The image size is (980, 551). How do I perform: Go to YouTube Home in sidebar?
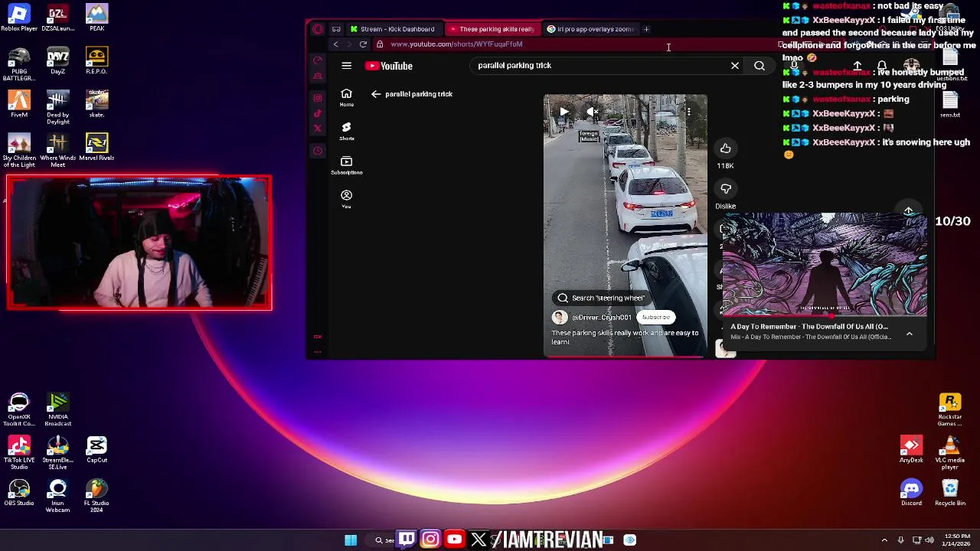coord(346,97)
